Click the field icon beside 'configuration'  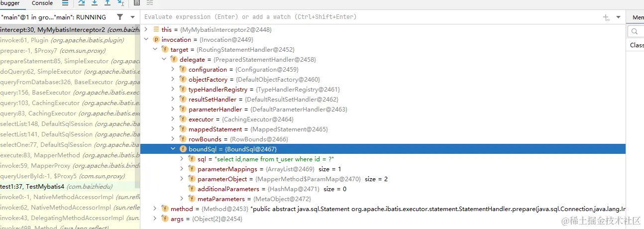(183, 70)
